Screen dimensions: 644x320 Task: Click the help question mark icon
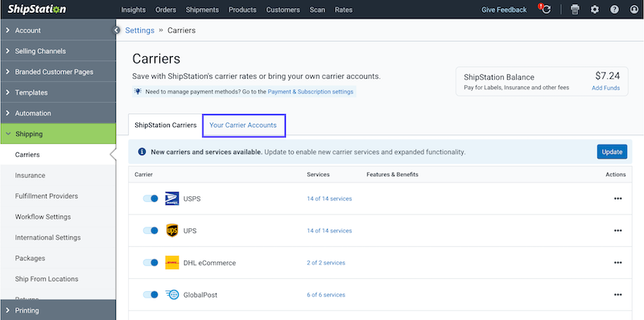pyautogui.click(x=614, y=10)
